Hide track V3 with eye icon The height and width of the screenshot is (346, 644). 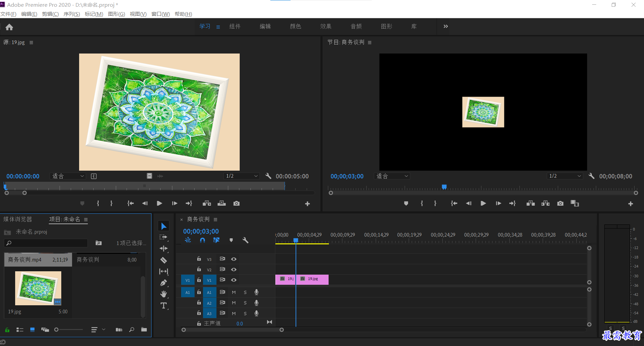click(x=234, y=259)
